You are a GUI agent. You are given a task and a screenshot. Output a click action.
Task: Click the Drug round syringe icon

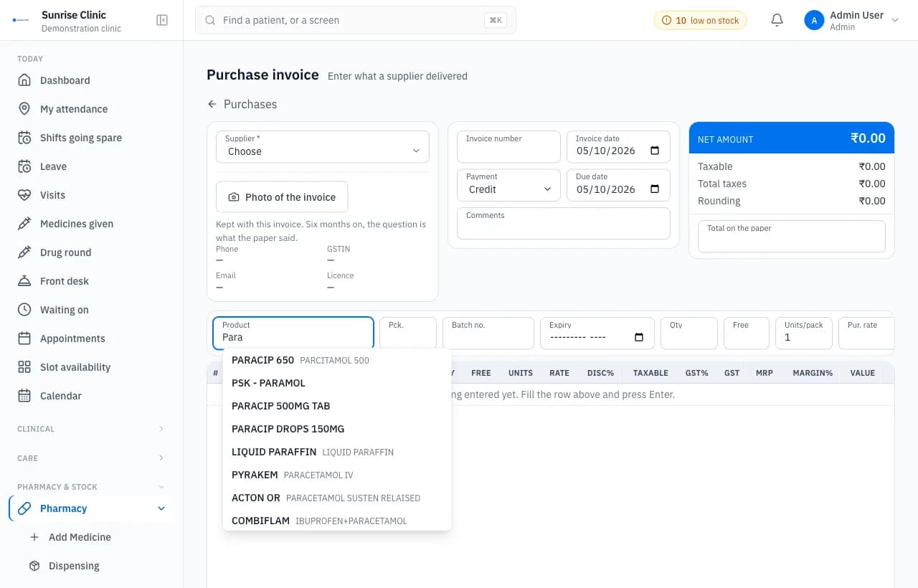pyautogui.click(x=24, y=252)
